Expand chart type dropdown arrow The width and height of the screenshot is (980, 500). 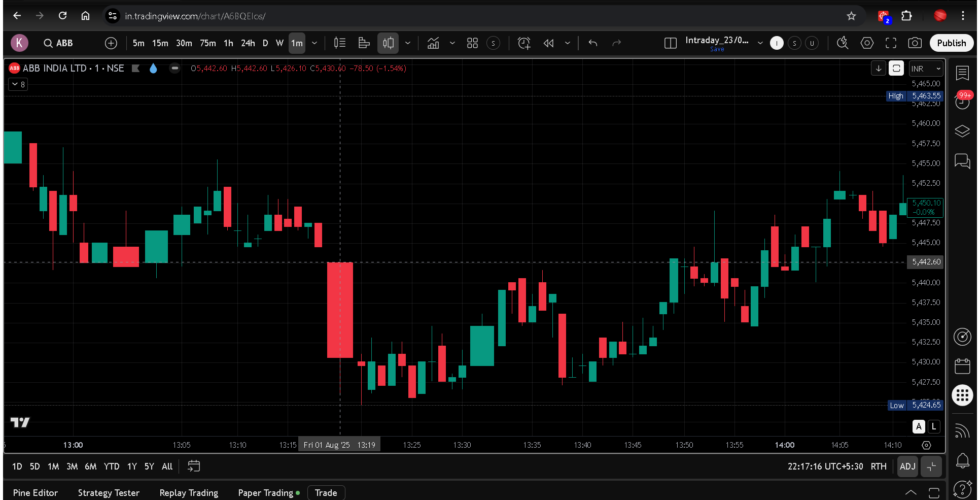coord(407,43)
